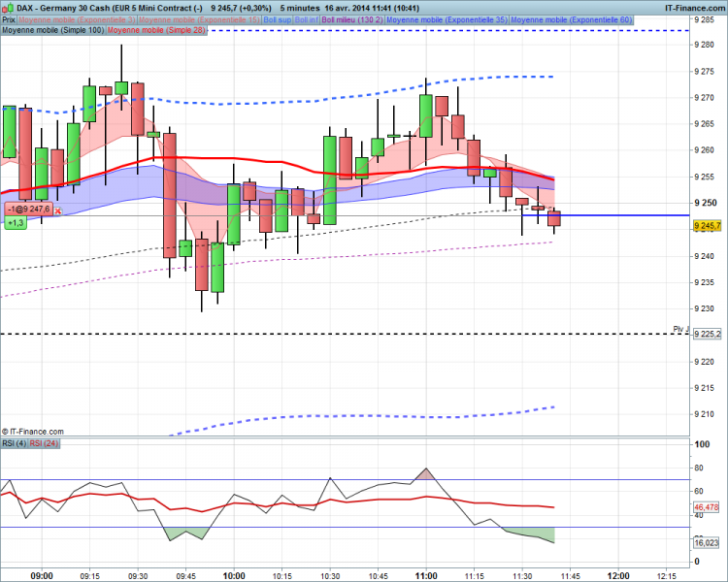Open the IT-Finance.com link at top right

(695, 8)
